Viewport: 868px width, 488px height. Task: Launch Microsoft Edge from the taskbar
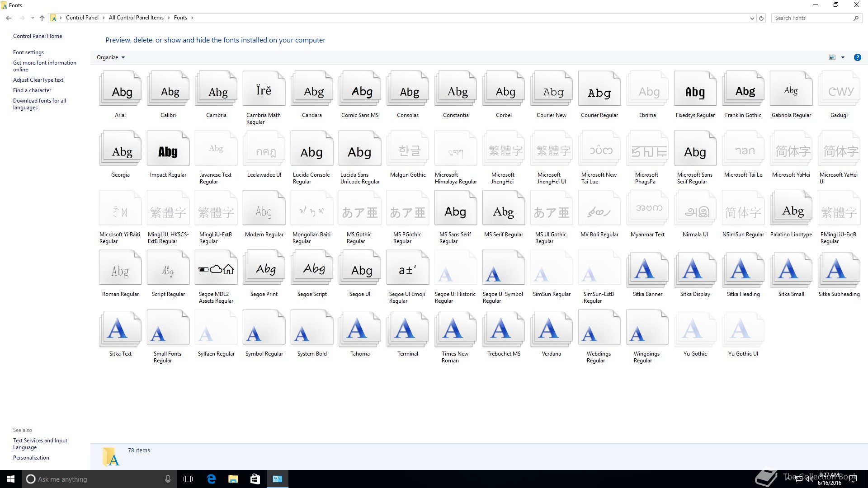pos(211,479)
